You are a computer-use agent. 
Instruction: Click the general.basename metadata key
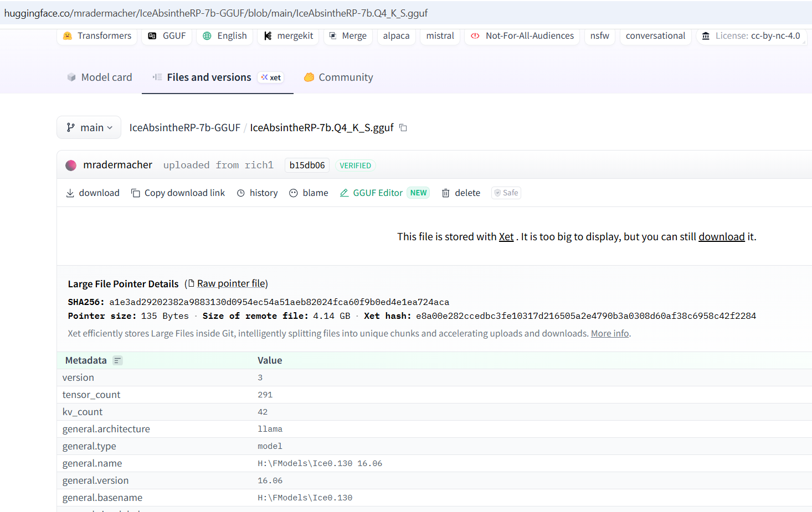tap(102, 498)
